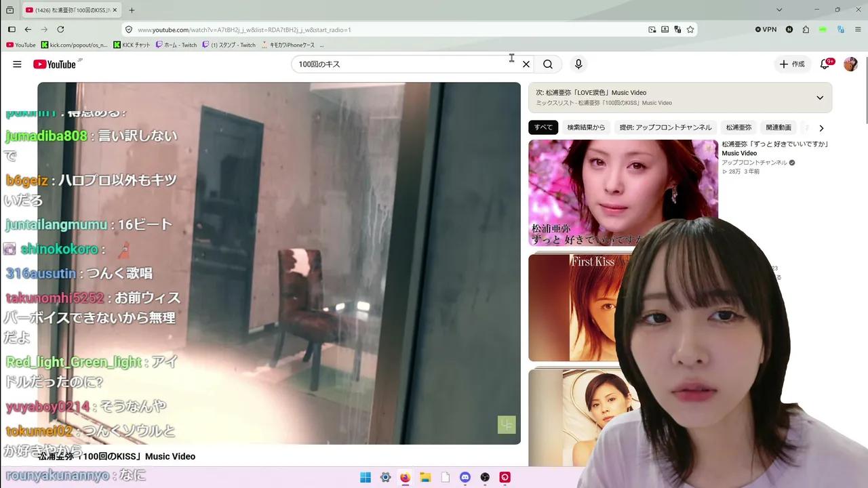Open File Explorer from the taskbar
Screen dimensions: 868x488
[425, 477]
